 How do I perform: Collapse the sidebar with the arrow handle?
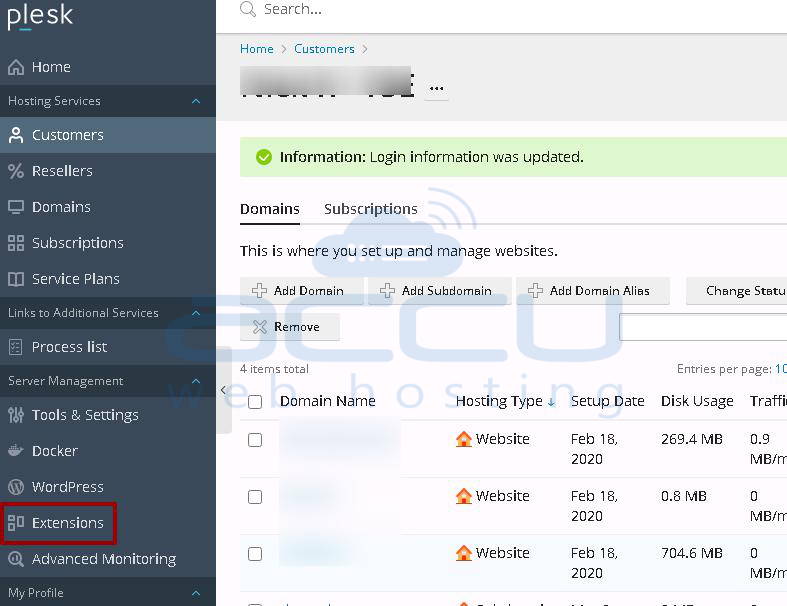click(224, 390)
